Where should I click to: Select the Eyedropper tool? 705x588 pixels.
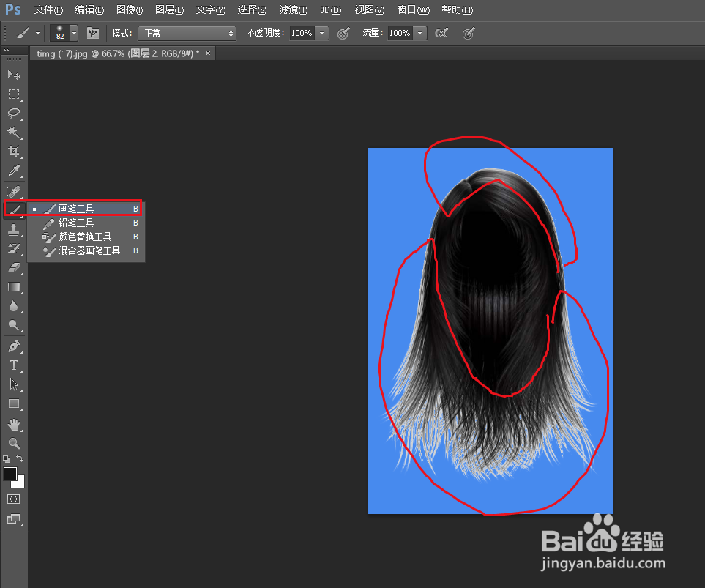pos(13,171)
